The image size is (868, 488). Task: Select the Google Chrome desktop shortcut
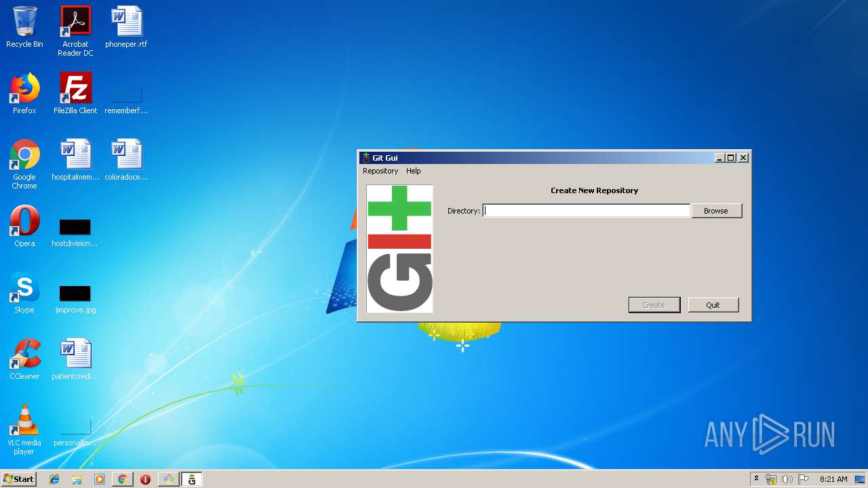coord(24,164)
